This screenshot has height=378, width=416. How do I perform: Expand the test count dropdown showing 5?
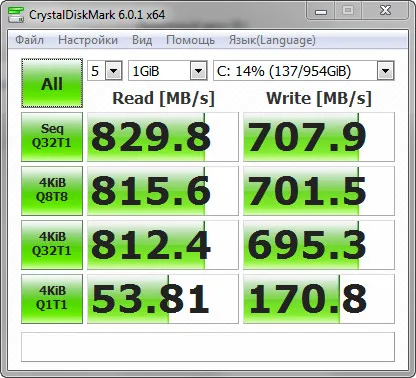pyautogui.click(x=114, y=71)
